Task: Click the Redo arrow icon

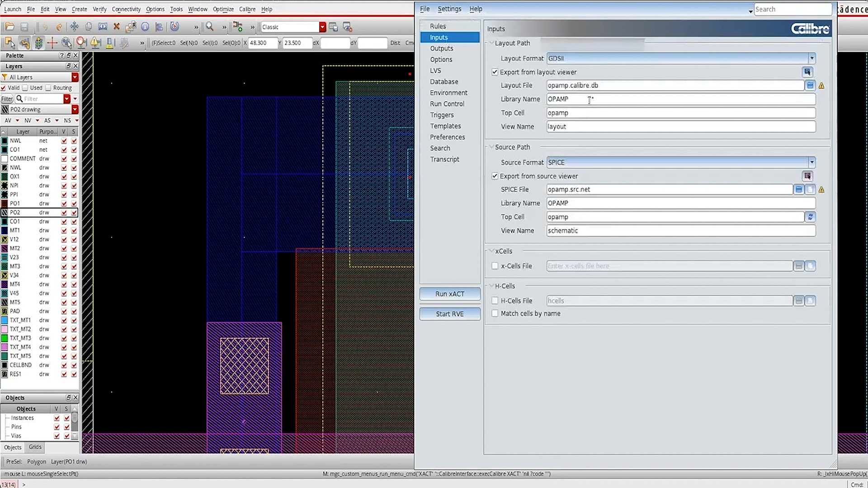Action: click(x=59, y=27)
